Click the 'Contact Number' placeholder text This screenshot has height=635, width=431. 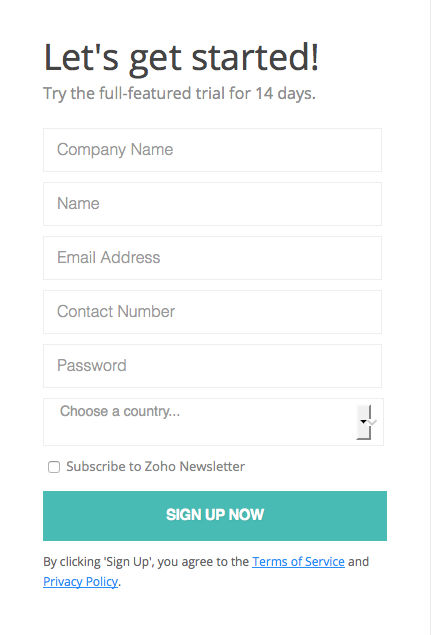[x=116, y=311]
